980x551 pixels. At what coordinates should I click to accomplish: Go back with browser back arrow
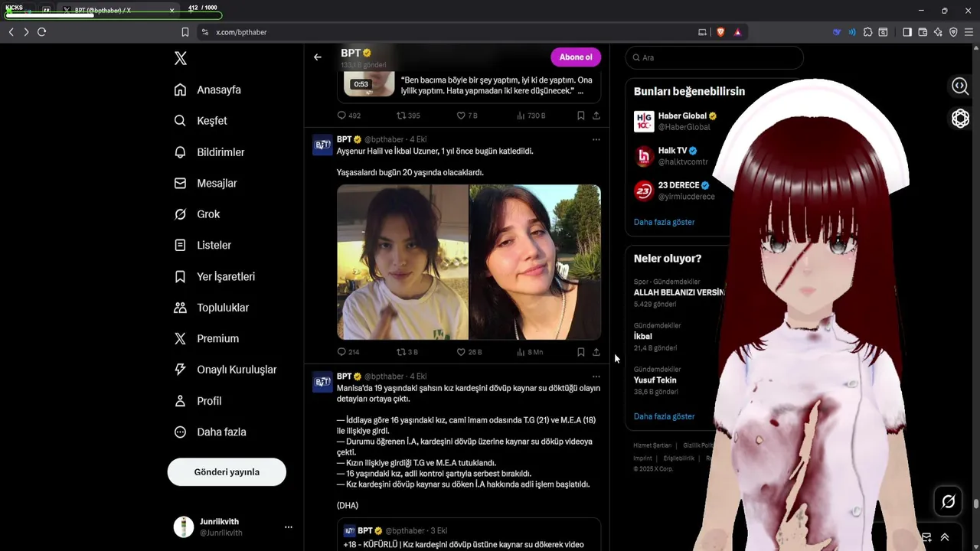11,32
